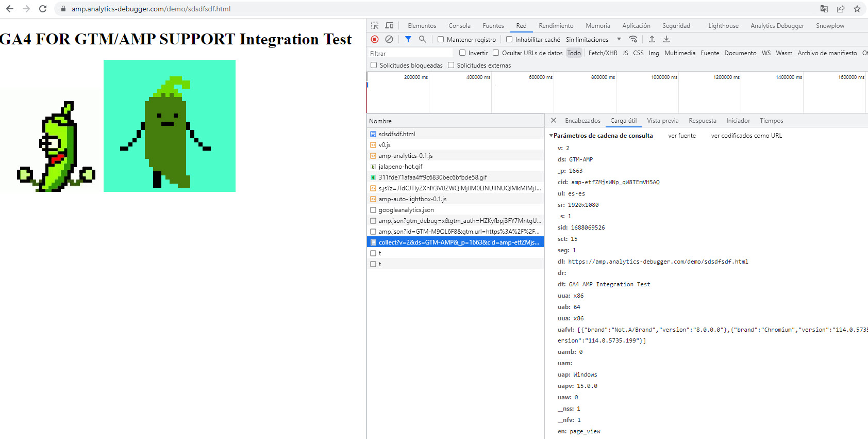The width and height of the screenshot is (868, 439).
Task: Click the ver fuente link
Action: pyautogui.click(x=681, y=136)
